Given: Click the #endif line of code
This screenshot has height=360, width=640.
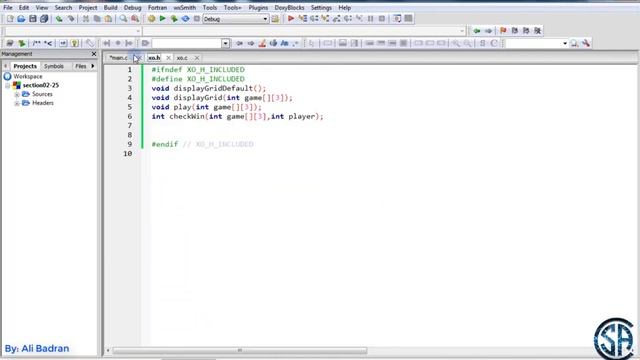Looking at the screenshot, I should 202,144.
